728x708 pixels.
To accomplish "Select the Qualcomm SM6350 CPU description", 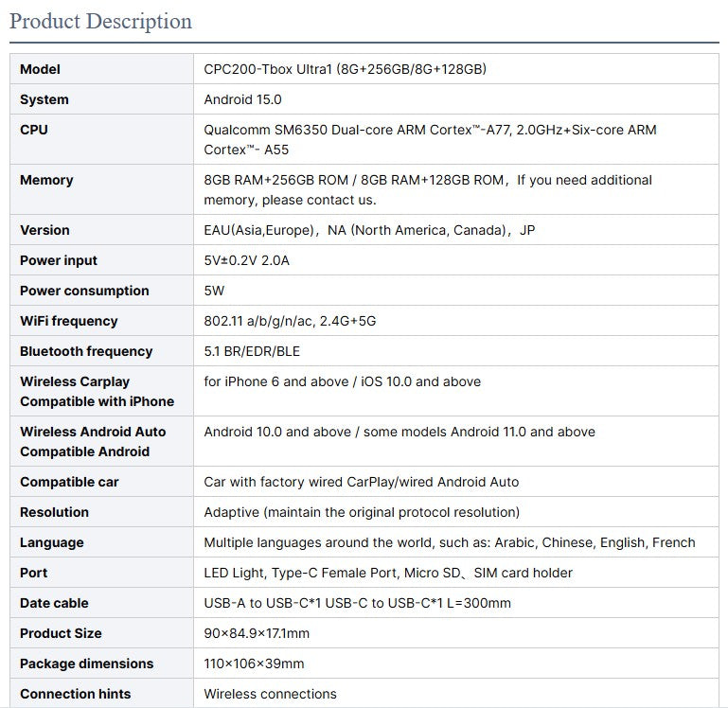I will [x=430, y=139].
